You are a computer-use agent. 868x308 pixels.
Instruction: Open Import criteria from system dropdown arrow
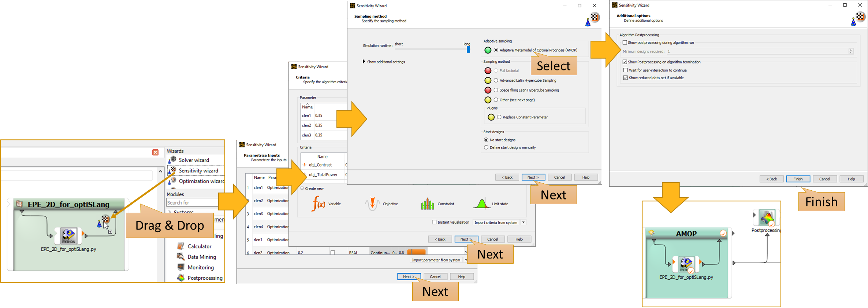(523, 222)
